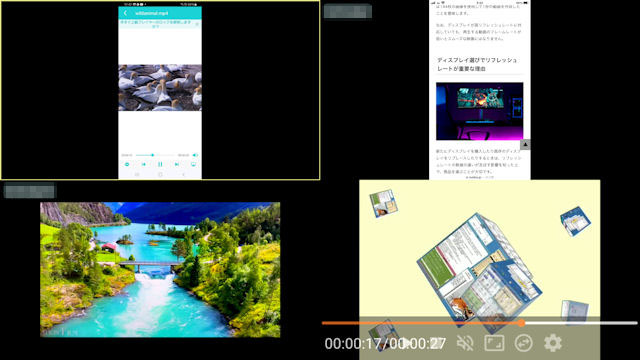
Task: Click the orange playback progress slider knob
Action: coord(521,323)
